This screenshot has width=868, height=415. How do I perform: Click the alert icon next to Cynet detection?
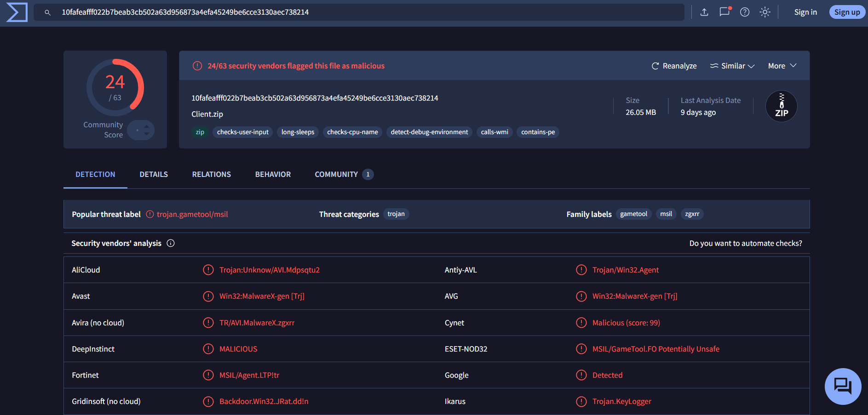[581, 323]
